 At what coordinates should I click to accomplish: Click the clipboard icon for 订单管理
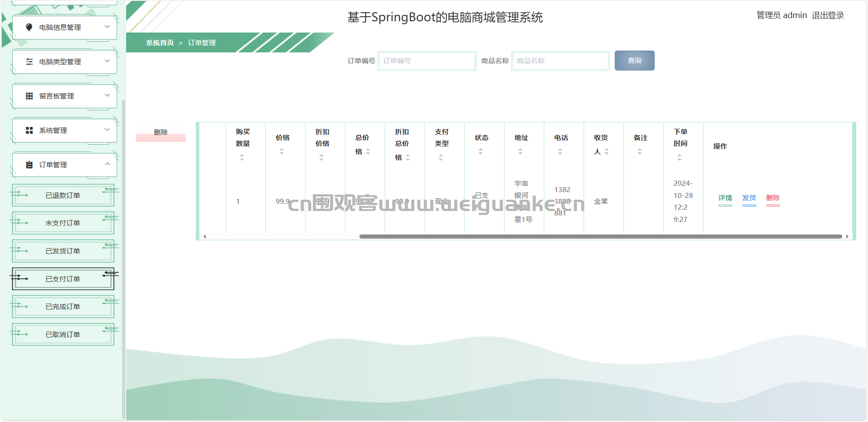point(29,164)
